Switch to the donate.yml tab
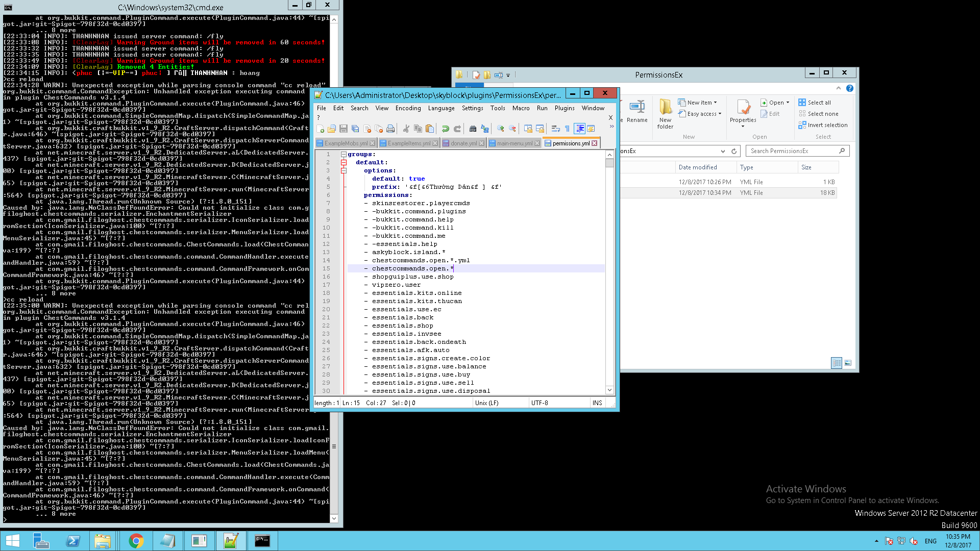 tap(463, 143)
